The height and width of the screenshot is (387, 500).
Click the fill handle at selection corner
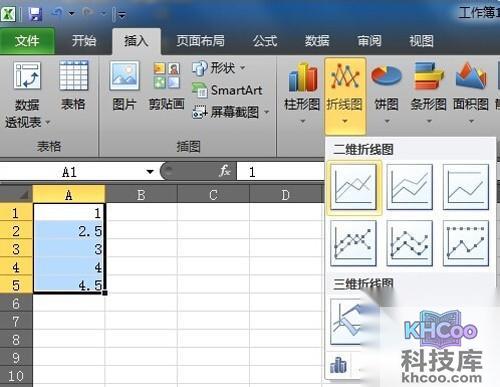pos(105,293)
